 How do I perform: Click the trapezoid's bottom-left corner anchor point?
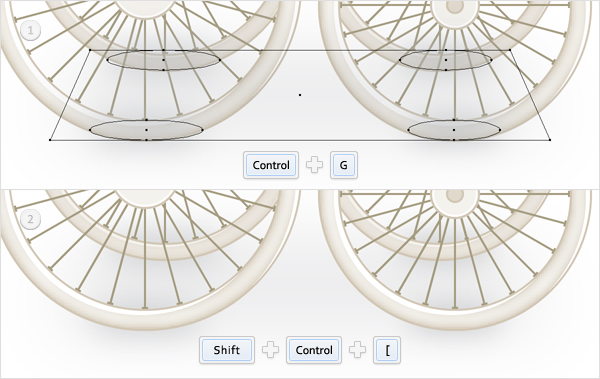[x=50, y=140]
